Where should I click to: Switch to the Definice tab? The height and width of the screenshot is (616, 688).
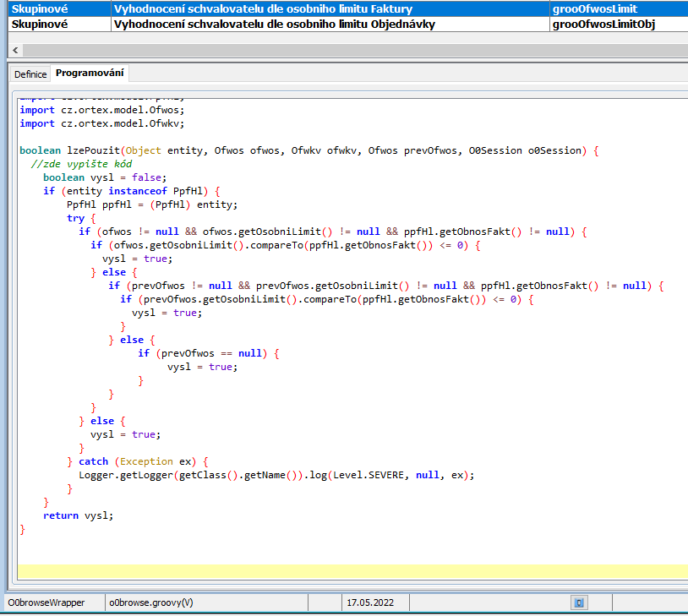tap(30, 74)
